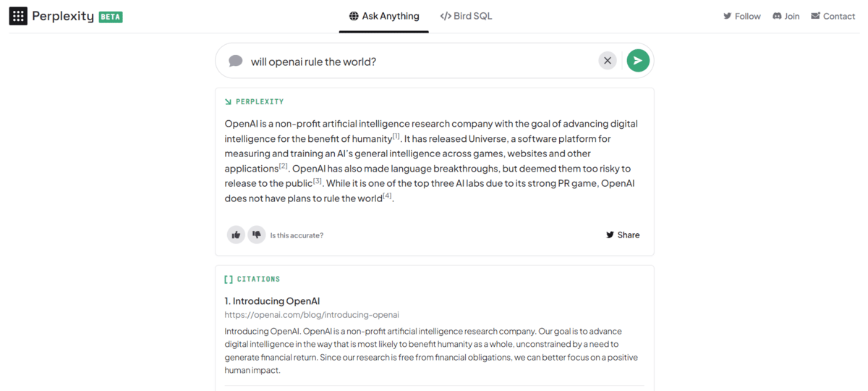This screenshot has height=391, width=868.
Task: Click citation reference [1] in answer
Action: pyautogui.click(x=396, y=137)
